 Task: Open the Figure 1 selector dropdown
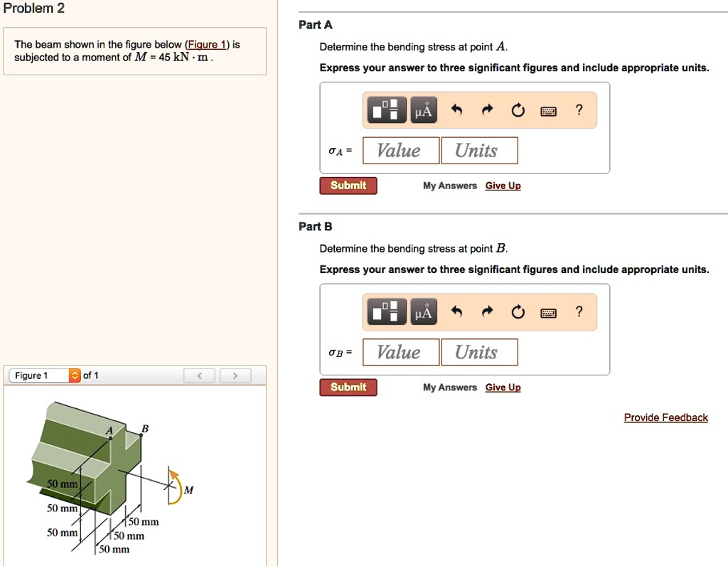pyautogui.click(x=45, y=375)
